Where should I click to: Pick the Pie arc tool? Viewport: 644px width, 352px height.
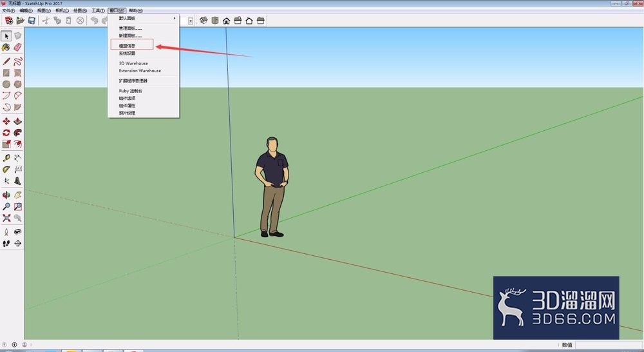click(17, 107)
